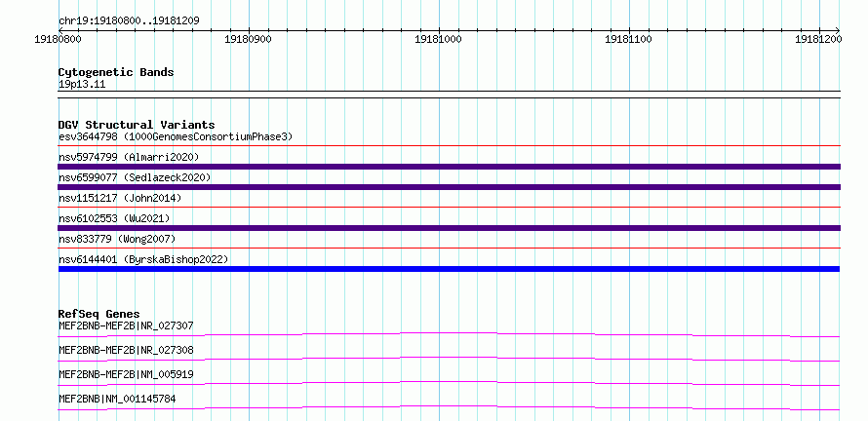
Task: Click the red line under nsv833779
Action: pyautogui.click(x=449, y=249)
